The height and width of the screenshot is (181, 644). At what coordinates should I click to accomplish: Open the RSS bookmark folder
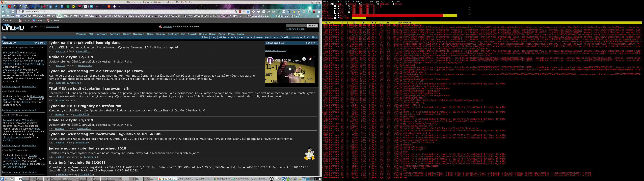(11, 16)
